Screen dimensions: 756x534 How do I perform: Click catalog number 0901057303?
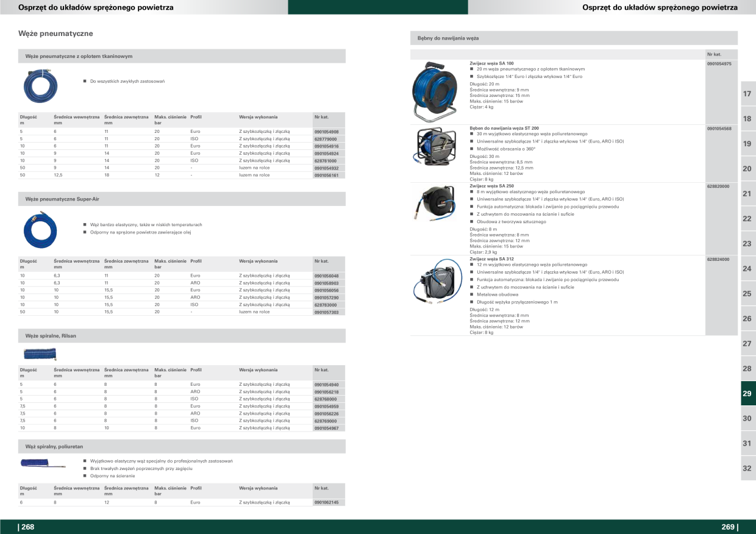coord(326,312)
